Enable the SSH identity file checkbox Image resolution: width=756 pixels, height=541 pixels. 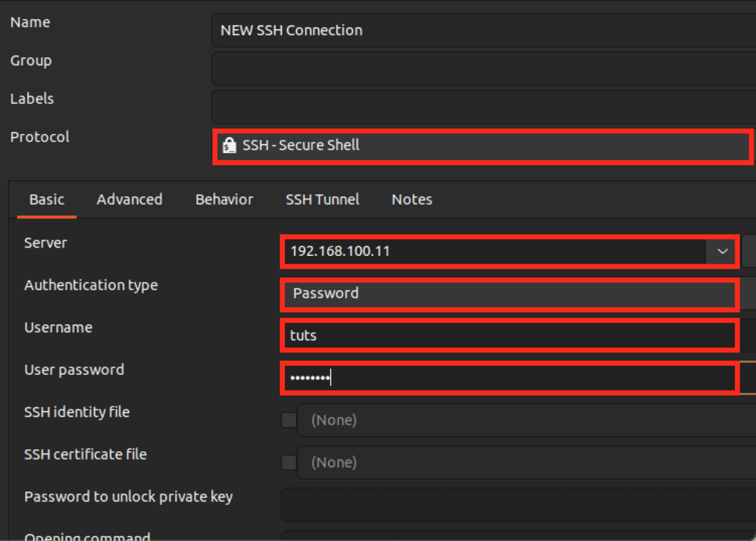pyautogui.click(x=289, y=421)
